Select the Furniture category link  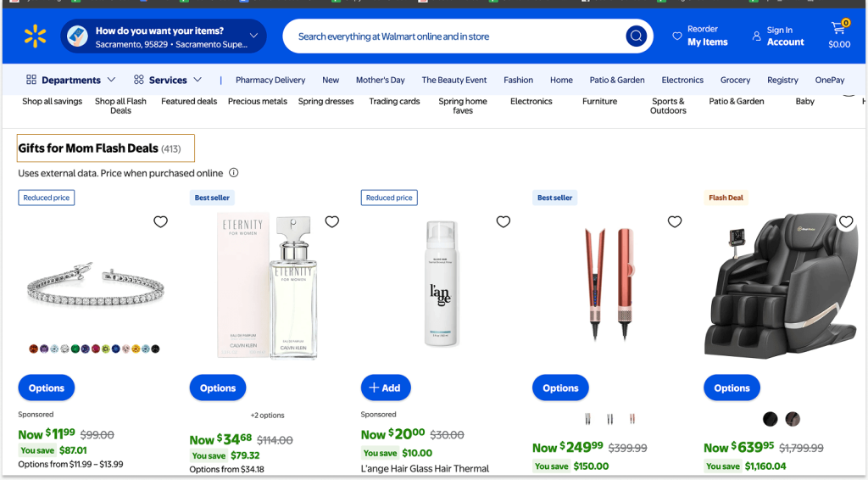pos(599,101)
